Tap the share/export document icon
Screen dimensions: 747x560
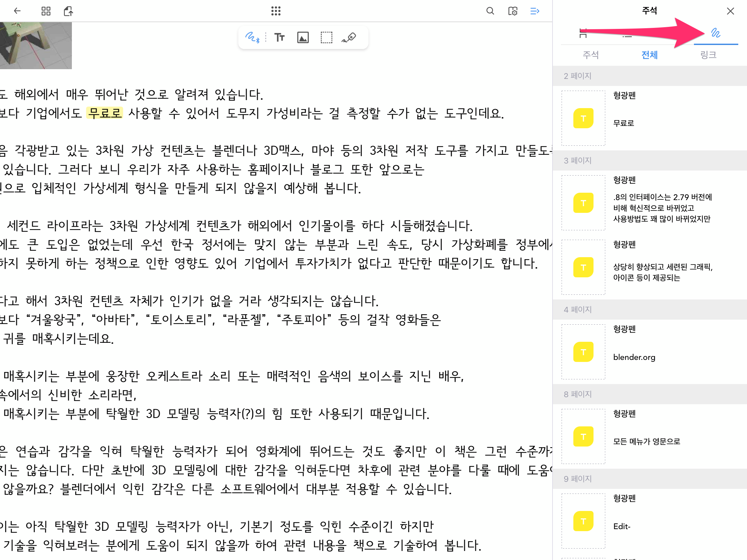tap(69, 11)
